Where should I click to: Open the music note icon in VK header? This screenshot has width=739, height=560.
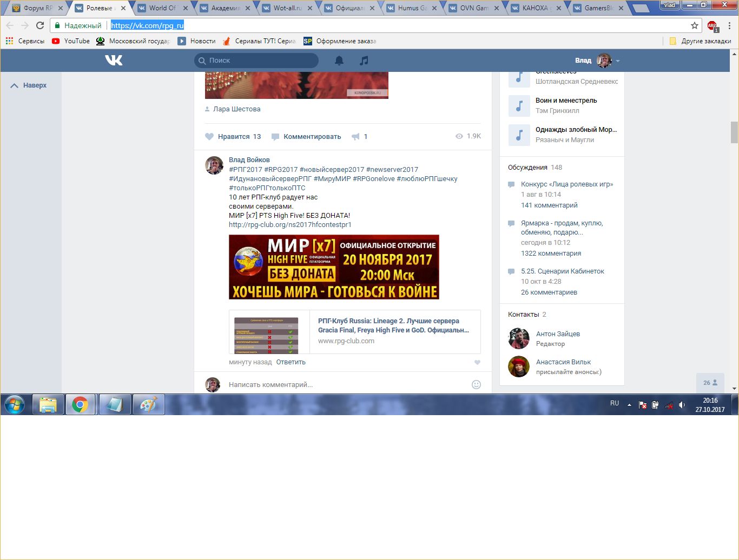pyautogui.click(x=364, y=61)
